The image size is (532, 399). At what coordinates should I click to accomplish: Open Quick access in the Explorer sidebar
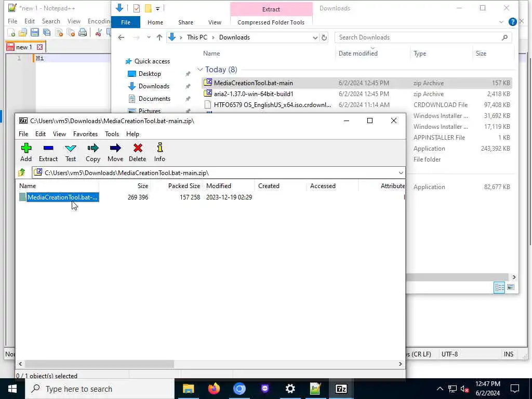[152, 61]
